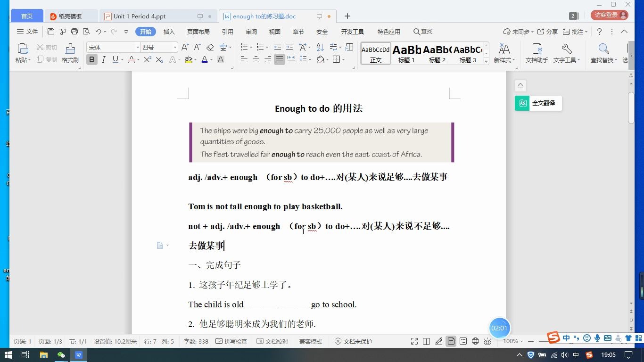
Task: Open WeChat from the Windows taskbar
Action: pos(61,355)
